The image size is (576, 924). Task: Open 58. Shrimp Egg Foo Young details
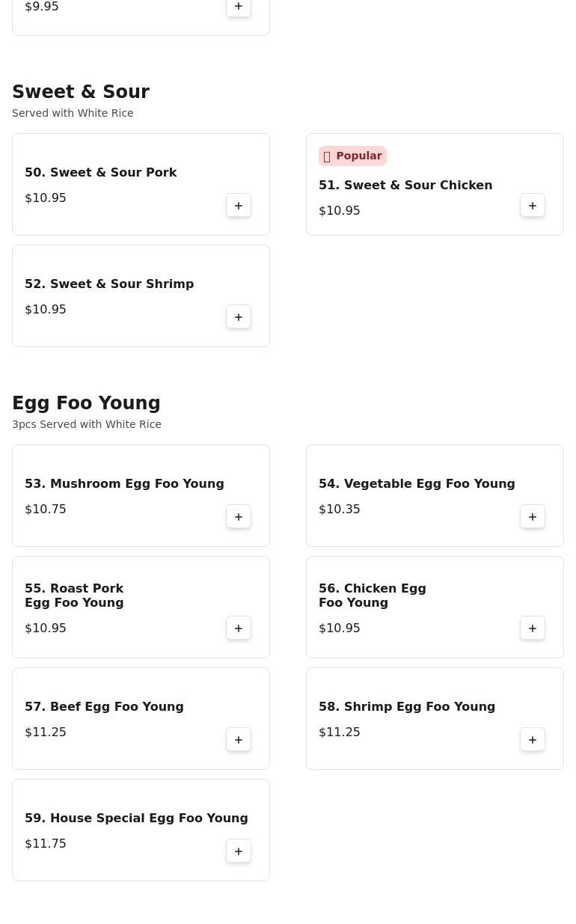(x=407, y=707)
